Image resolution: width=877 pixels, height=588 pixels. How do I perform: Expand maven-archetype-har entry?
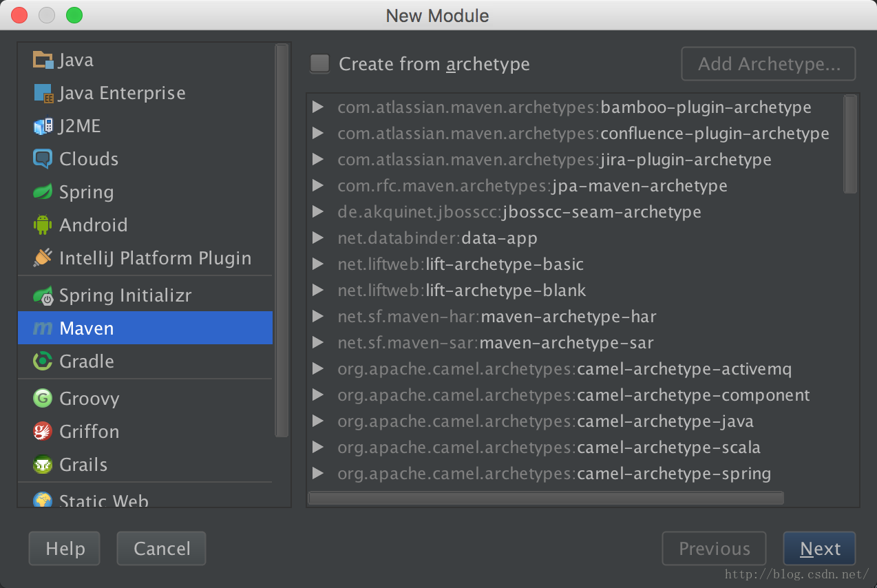pos(317,316)
